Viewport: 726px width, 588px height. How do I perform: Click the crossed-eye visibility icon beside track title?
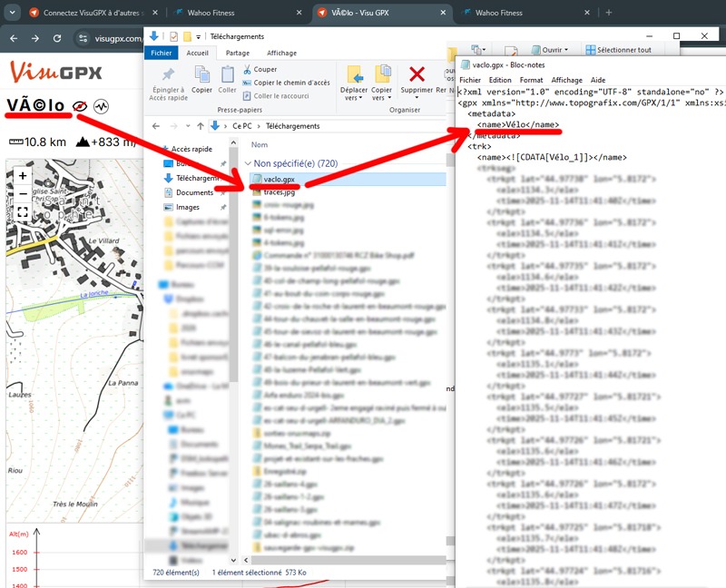[81, 106]
